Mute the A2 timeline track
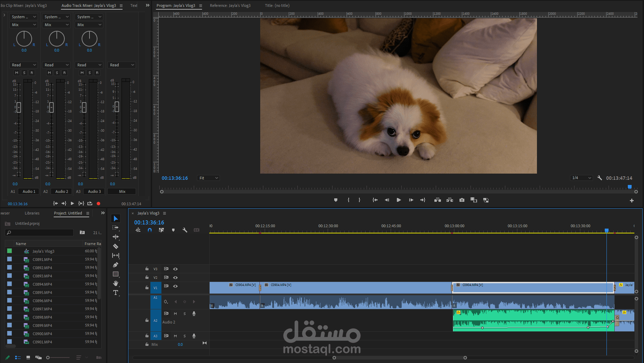The image size is (644, 363). pyautogui.click(x=175, y=313)
